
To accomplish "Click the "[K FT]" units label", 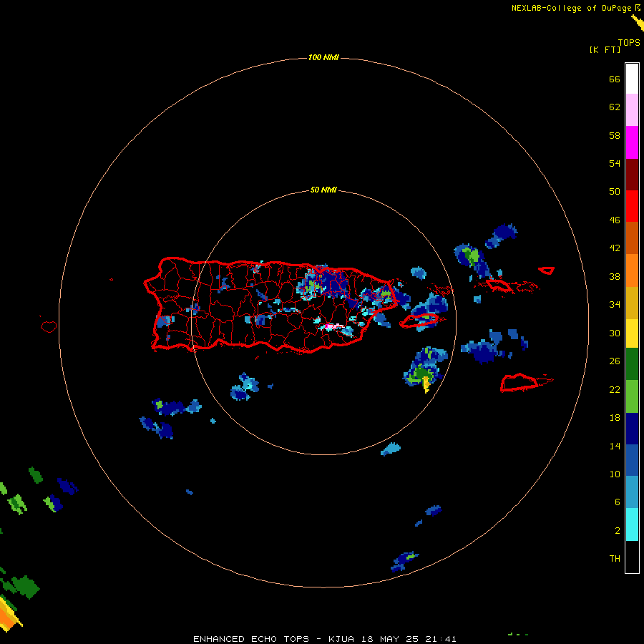I will 605,49.
